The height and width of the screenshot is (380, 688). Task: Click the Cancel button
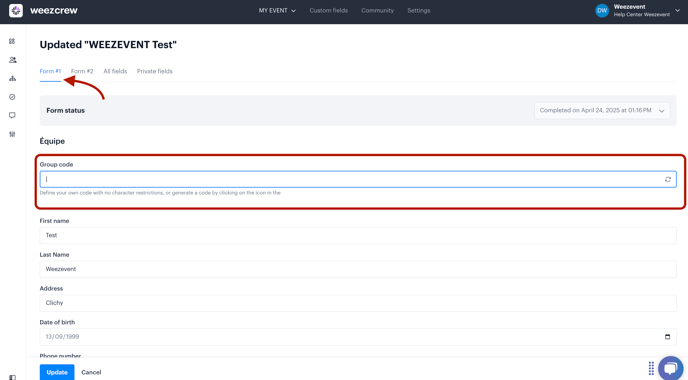click(91, 372)
